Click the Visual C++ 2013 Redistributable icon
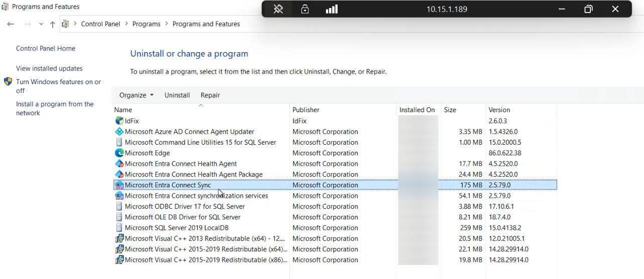The height and width of the screenshot is (279, 644). 119,238
